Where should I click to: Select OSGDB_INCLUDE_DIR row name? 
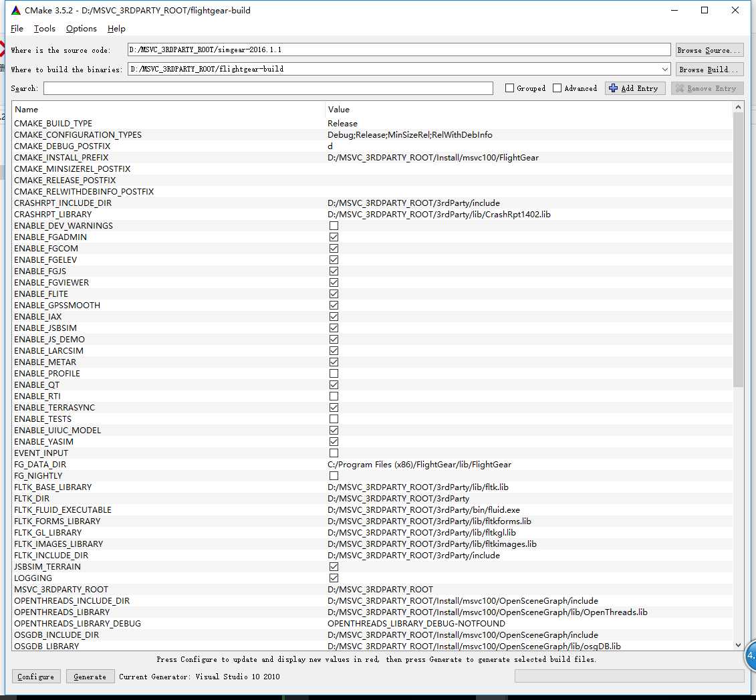(56, 635)
